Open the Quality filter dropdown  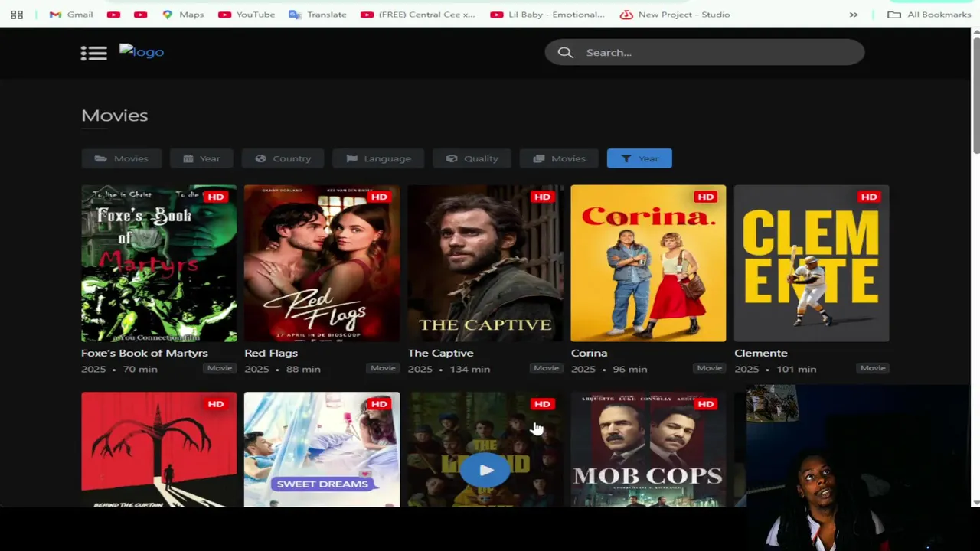472,158
